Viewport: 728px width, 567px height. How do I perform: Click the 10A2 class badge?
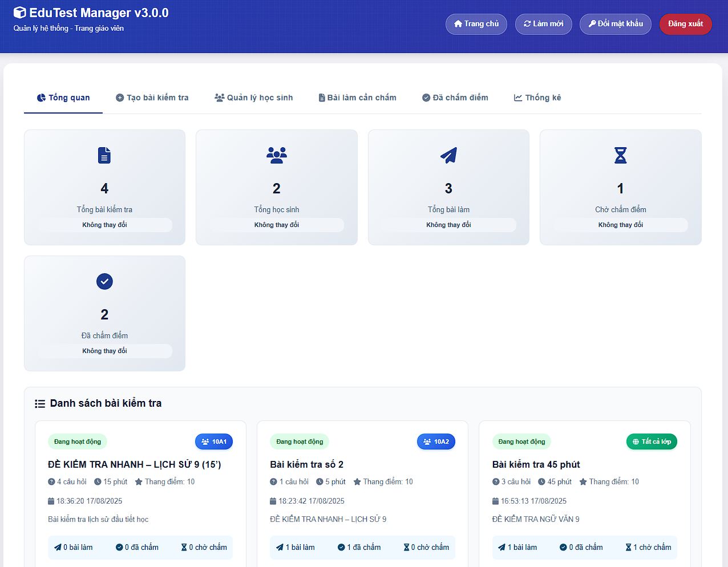436,442
